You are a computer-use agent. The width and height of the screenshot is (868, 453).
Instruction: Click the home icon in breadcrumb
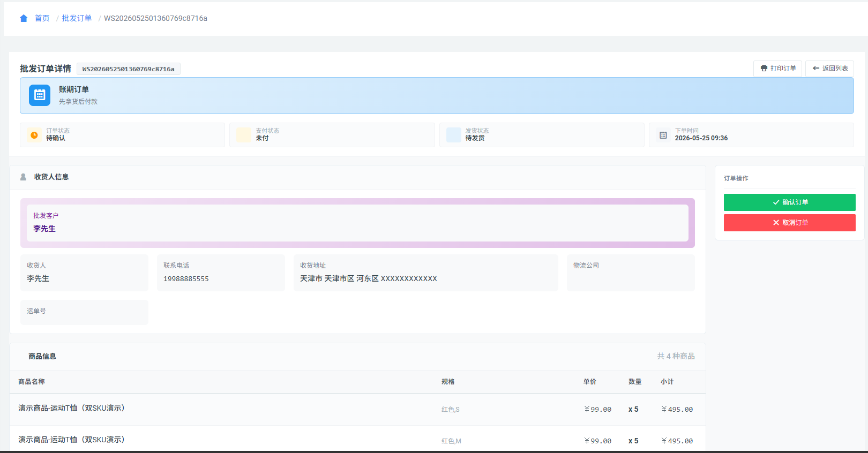tap(24, 18)
